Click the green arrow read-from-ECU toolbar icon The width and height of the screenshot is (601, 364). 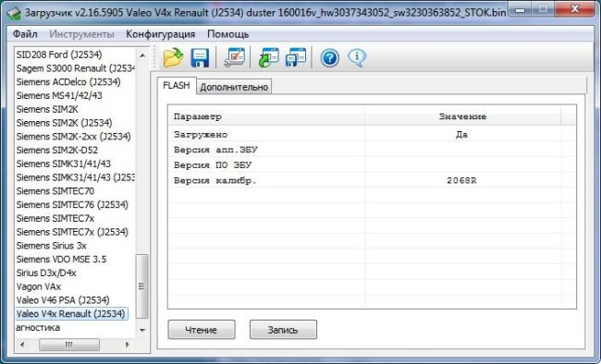(x=269, y=58)
